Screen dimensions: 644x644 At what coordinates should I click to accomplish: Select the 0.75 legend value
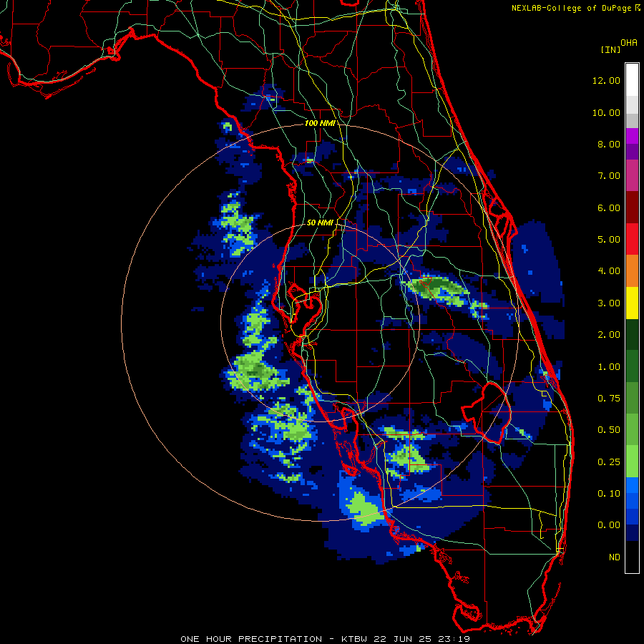click(x=608, y=399)
